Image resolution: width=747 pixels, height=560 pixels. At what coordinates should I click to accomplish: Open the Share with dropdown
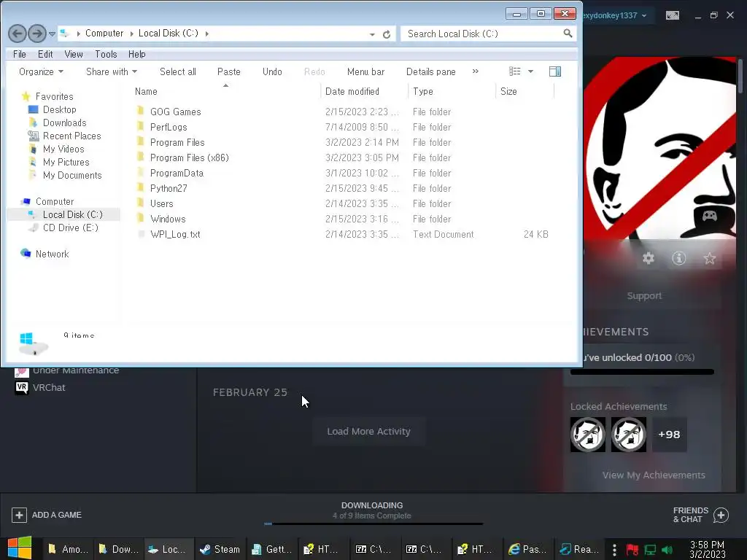click(x=112, y=72)
